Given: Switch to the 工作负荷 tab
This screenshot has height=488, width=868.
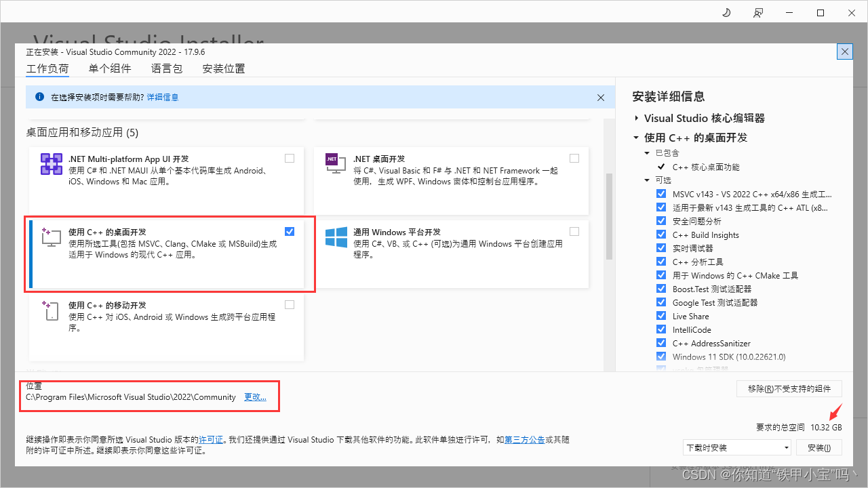Looking at the screenshot, I should pyautogui.click(x=47, y=68).
